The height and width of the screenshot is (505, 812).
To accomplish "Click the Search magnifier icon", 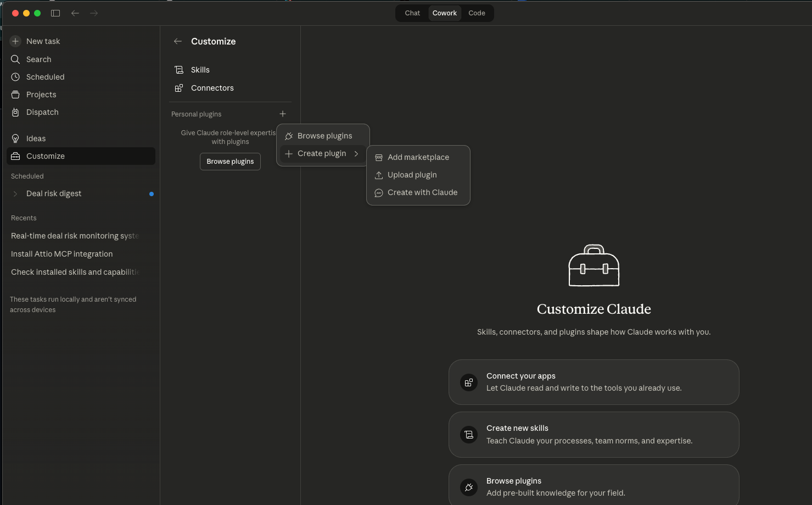I will [x=15, y=59].
